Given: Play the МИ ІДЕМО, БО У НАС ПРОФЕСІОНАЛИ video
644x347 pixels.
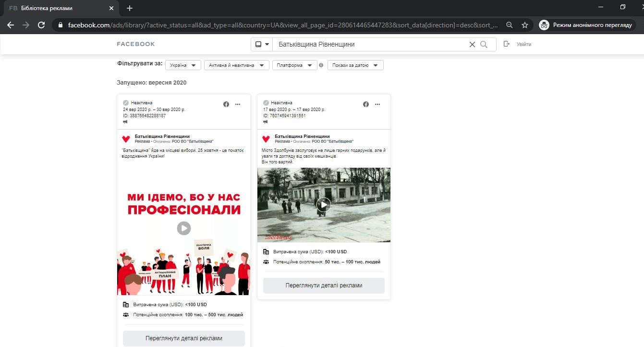Looking at the screenshot, I should tap(184, 228).
